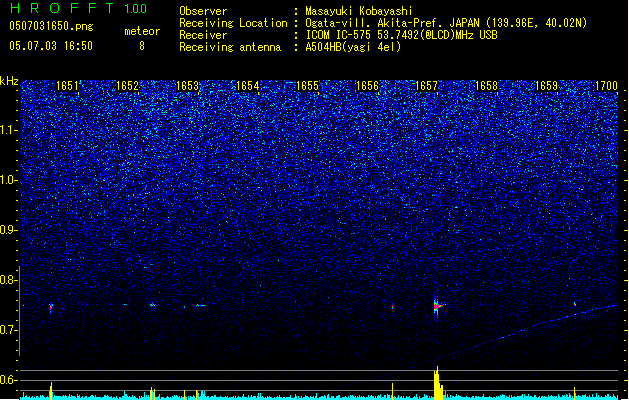
Task: Click the meteor echo just before 1651
Action: 51,307
